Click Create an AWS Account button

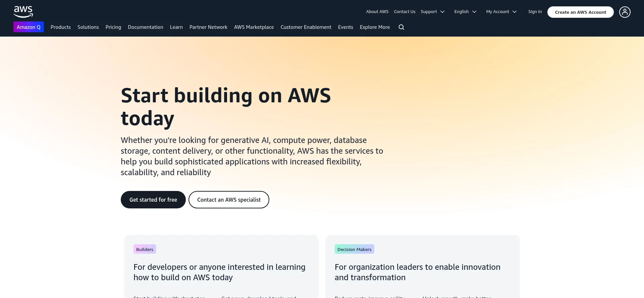coord(580,12)
